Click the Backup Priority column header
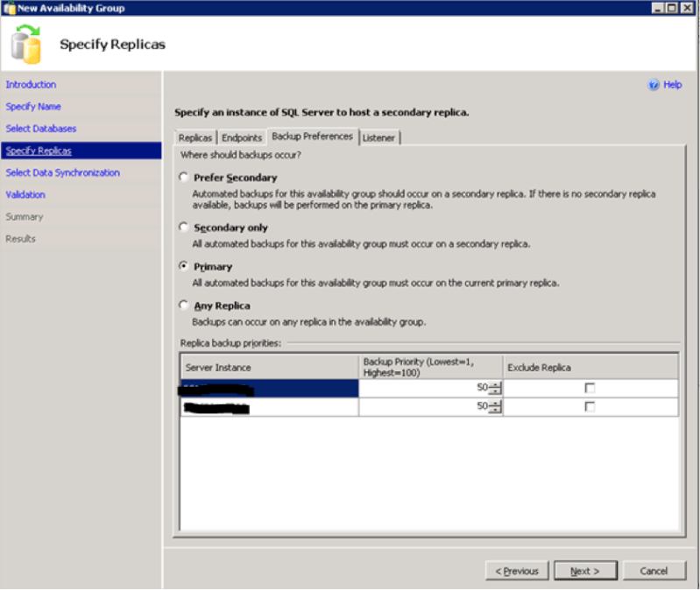 point(431,367)
